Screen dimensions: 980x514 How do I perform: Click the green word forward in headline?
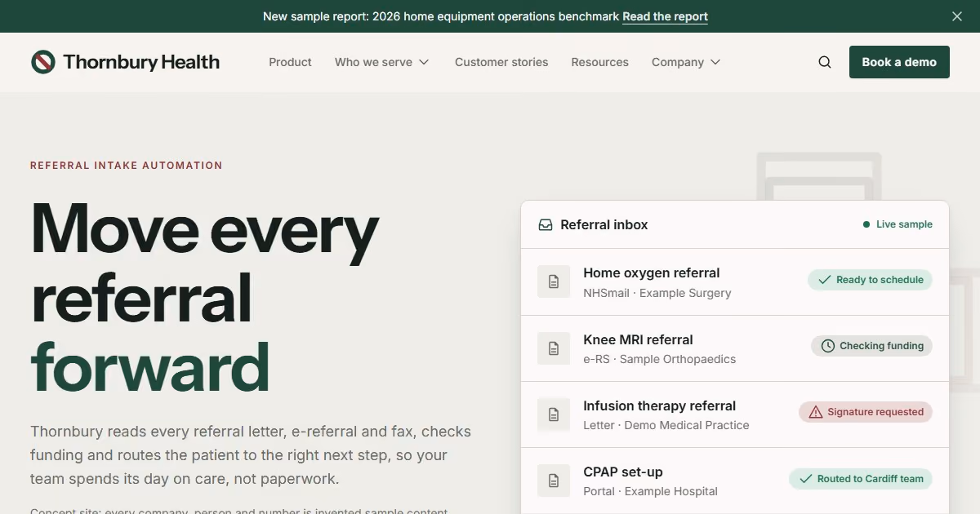(x=150, y=367)
